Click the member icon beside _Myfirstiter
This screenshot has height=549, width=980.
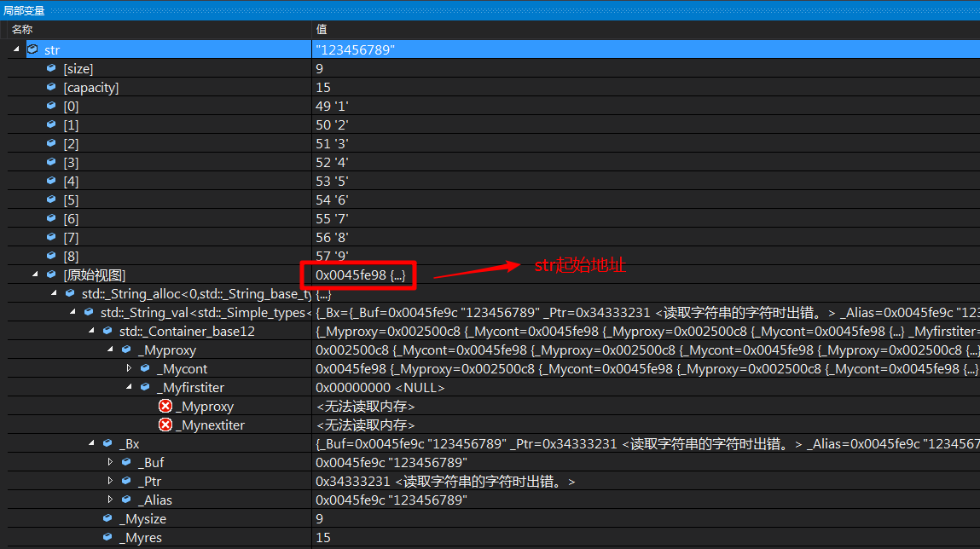pos(143,387)
